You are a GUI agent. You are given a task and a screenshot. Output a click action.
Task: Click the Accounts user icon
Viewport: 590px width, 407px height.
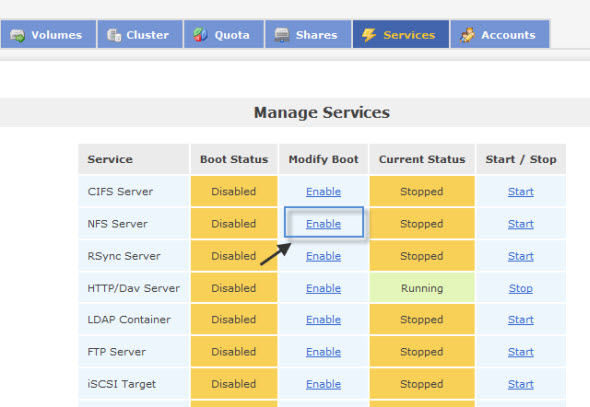pyautogui.click(x=467, y=35)
